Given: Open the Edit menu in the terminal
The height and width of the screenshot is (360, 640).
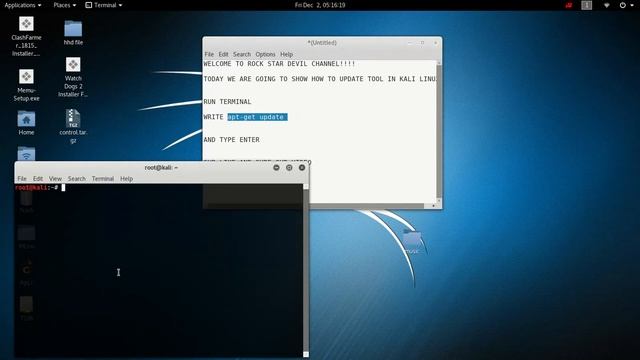Looking at the screenshot, I should click(x=38, y=179).
